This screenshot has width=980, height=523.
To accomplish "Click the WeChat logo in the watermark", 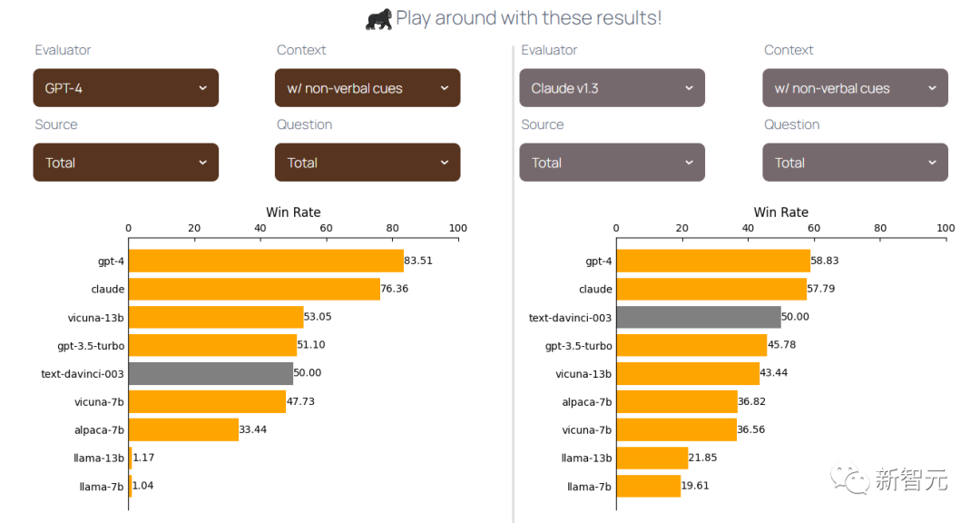I will (x=853, y=479).
